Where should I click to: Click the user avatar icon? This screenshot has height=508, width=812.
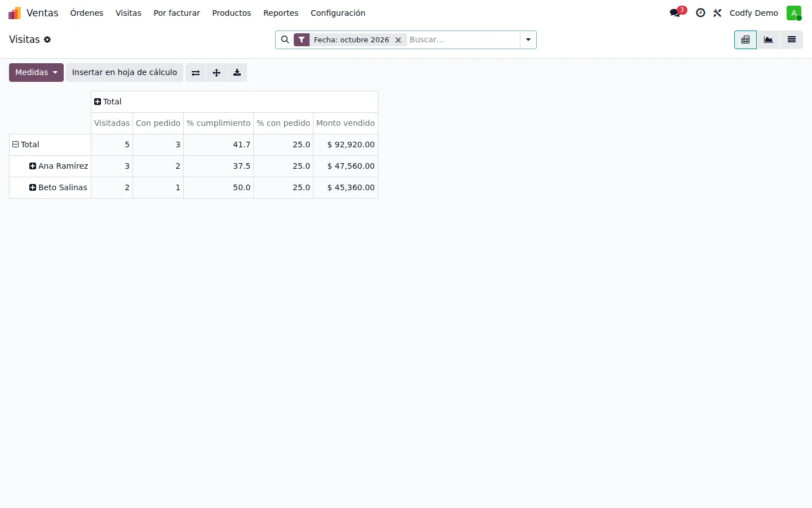(794, 13)
